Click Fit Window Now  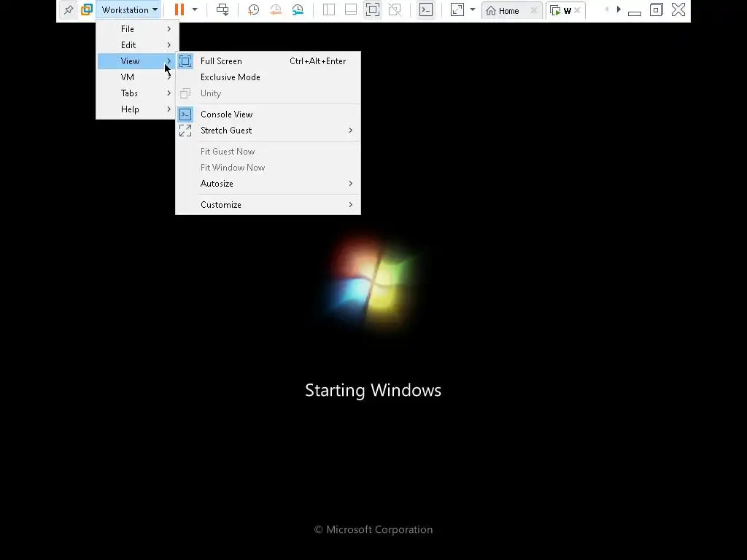coord(268,168)
